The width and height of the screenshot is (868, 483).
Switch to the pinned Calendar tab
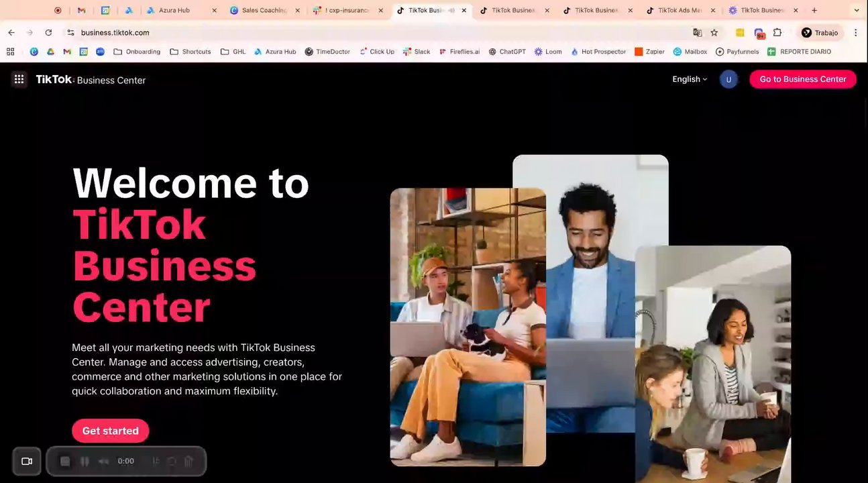105,10
